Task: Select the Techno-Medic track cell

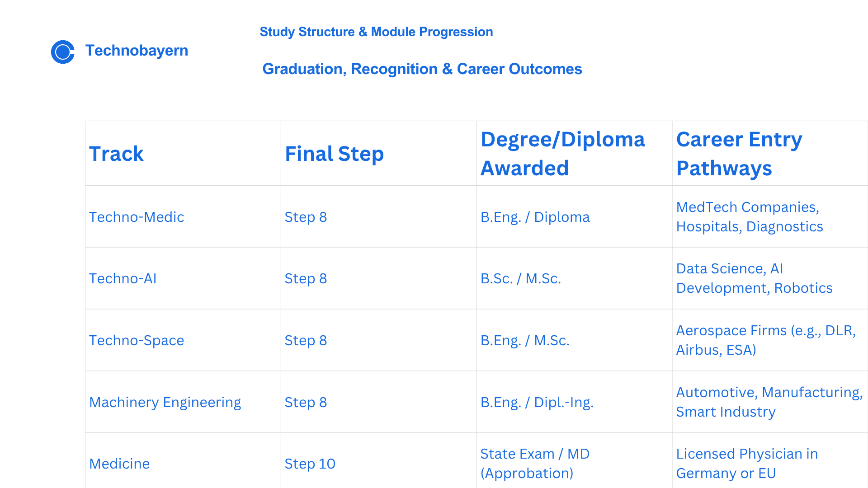Action: coord(183,216)
